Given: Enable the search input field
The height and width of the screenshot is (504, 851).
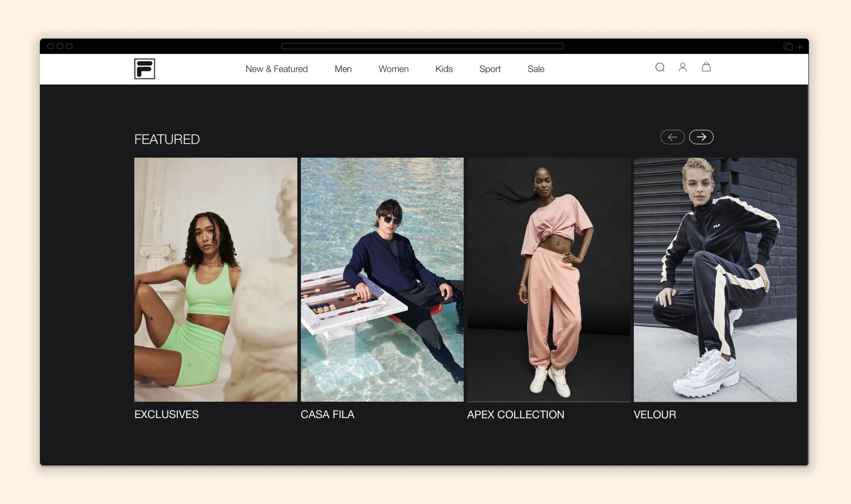Looking at the screenshot, I should click(659, 67).
